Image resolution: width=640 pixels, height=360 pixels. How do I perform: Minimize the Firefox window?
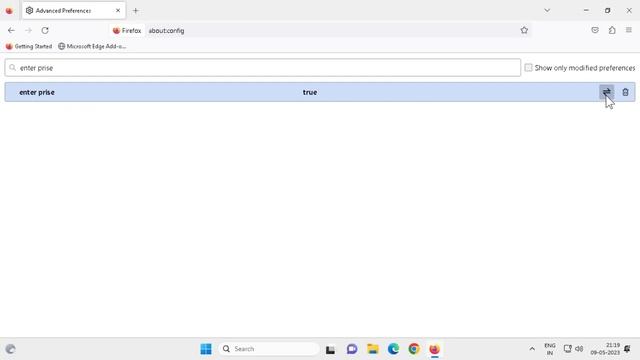(x=586, y=11)
